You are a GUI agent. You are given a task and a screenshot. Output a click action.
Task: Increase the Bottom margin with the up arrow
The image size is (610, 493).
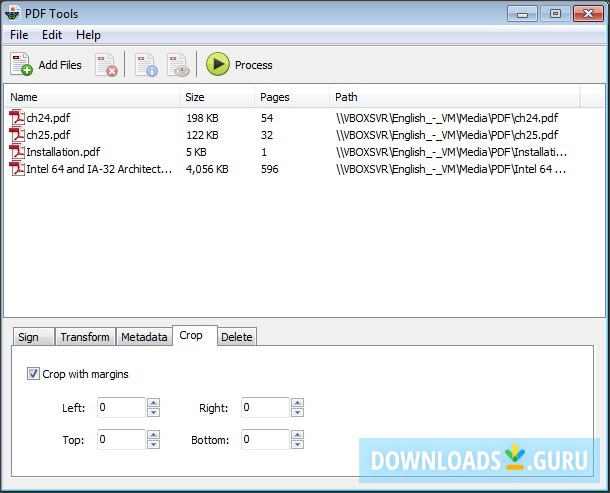(297, 435)
